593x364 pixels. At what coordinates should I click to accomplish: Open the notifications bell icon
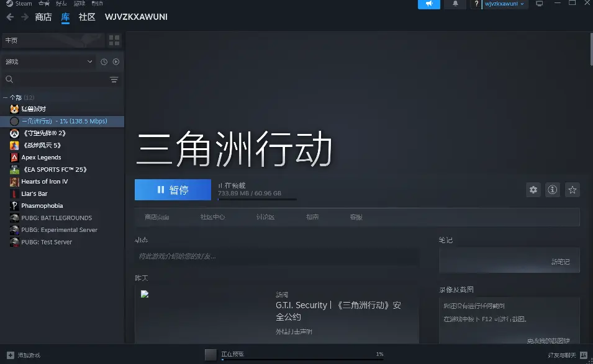point(455,4)
